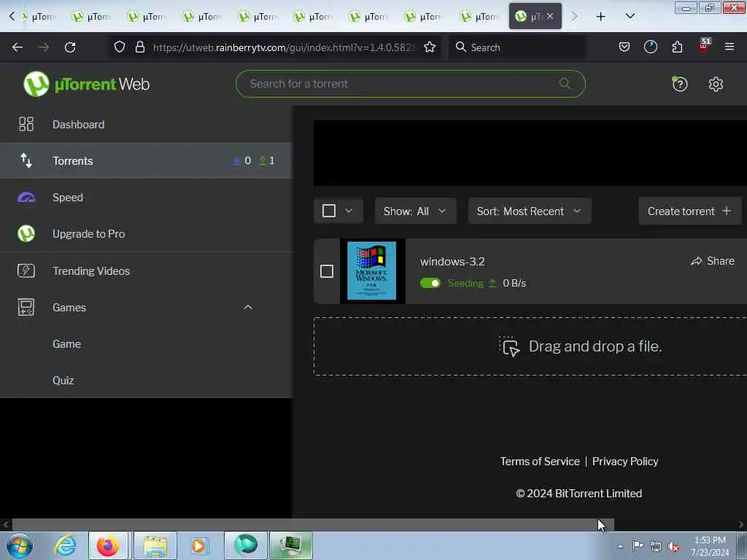Focus the Search for a torrent field
This screenshot has width=747, height=560.
410,84
